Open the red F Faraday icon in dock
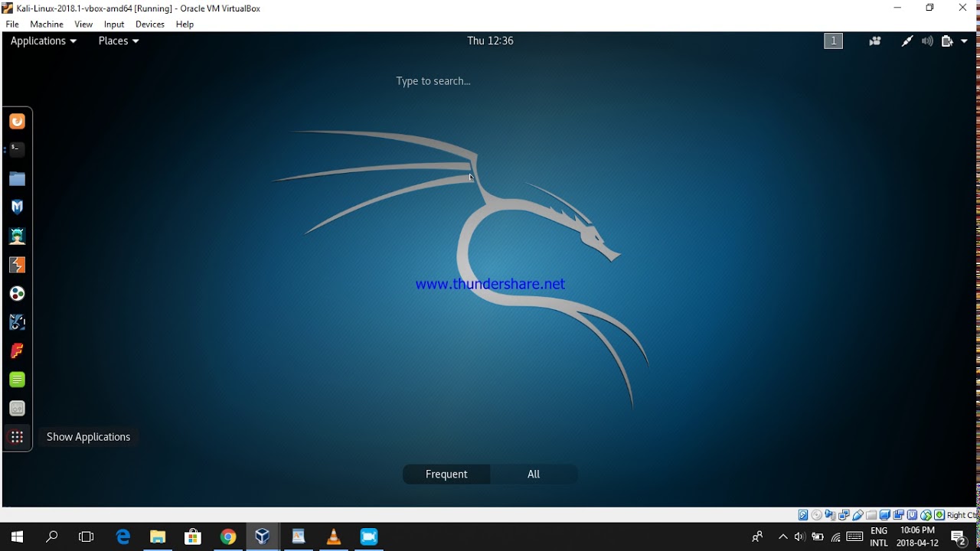Viewport: 980px width, 551px height. [x=17, y=351]
